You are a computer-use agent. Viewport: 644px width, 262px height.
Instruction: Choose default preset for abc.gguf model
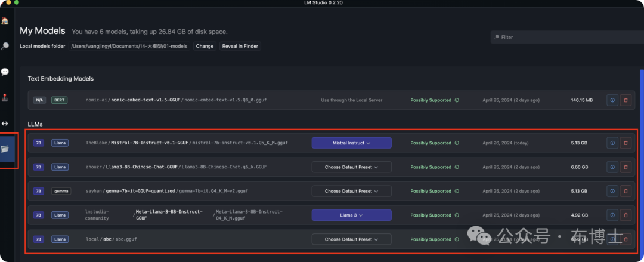(x=352, y=239)
